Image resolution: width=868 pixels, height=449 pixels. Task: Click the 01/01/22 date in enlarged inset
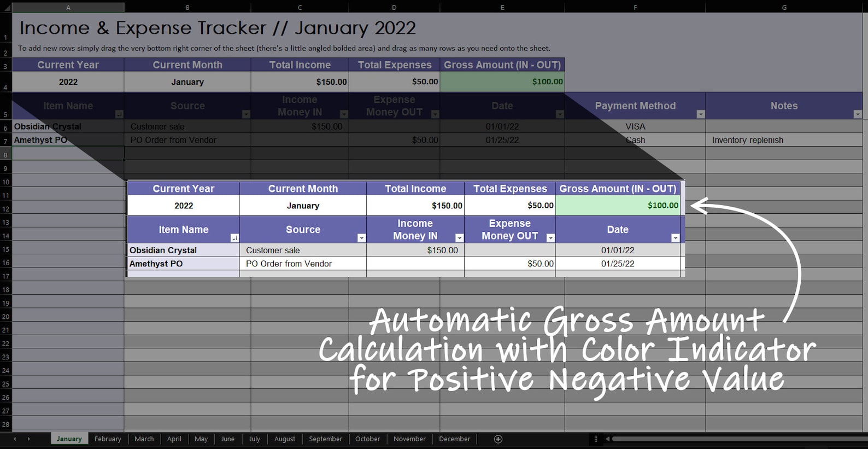pos(618,250)
